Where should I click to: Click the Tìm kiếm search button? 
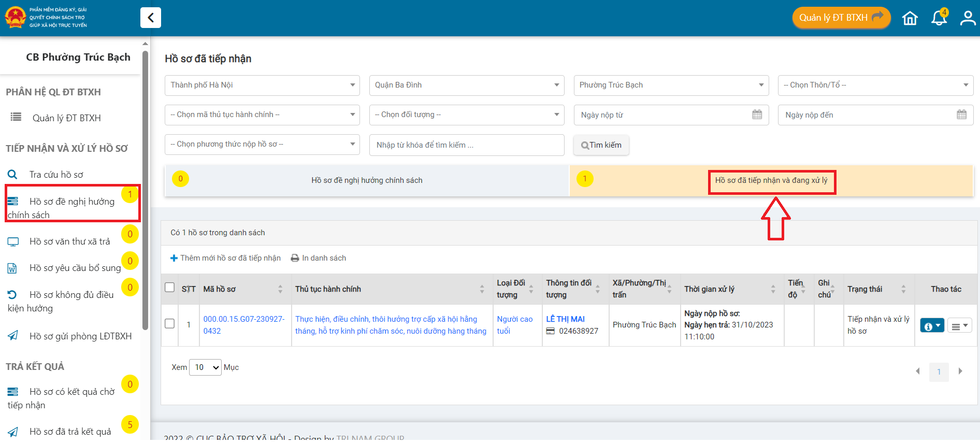pos(601,145)
